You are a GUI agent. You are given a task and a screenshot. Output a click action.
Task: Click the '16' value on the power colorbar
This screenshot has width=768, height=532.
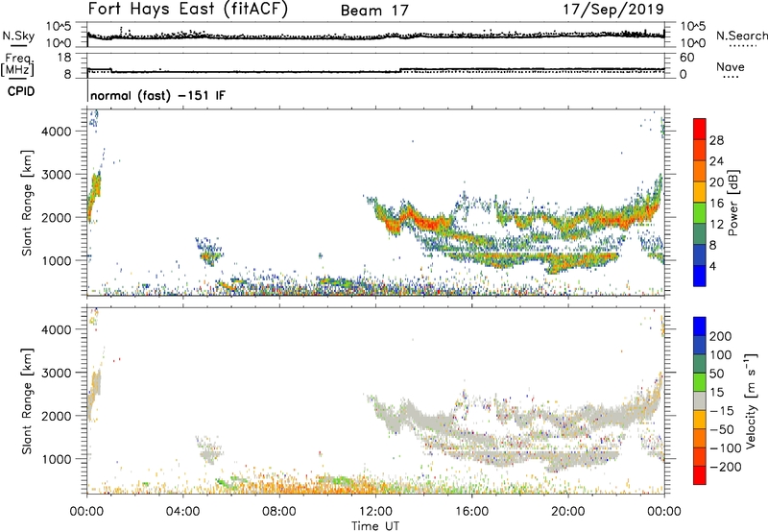click(716, 204)
